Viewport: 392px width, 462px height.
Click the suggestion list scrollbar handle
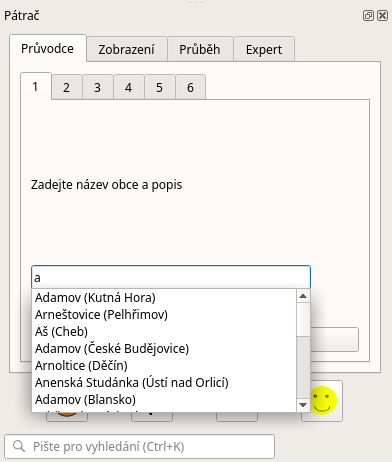click(303, 320)
